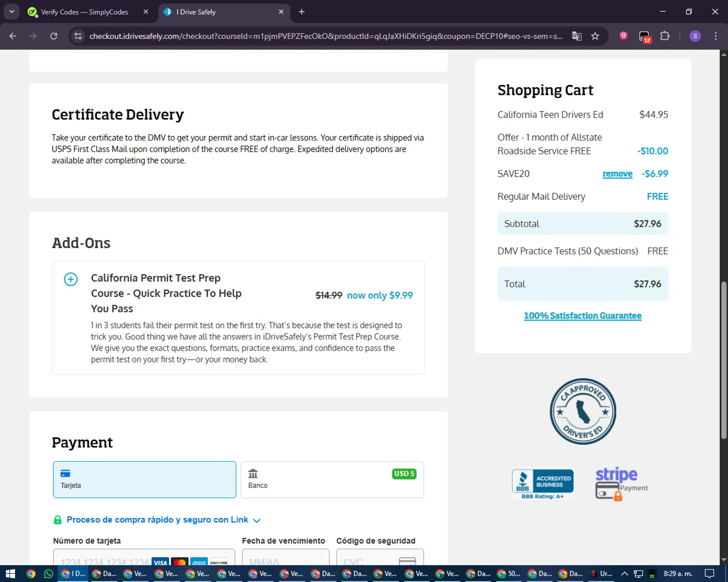Open the Chrome profile S avatar

(x=695, y=36)
